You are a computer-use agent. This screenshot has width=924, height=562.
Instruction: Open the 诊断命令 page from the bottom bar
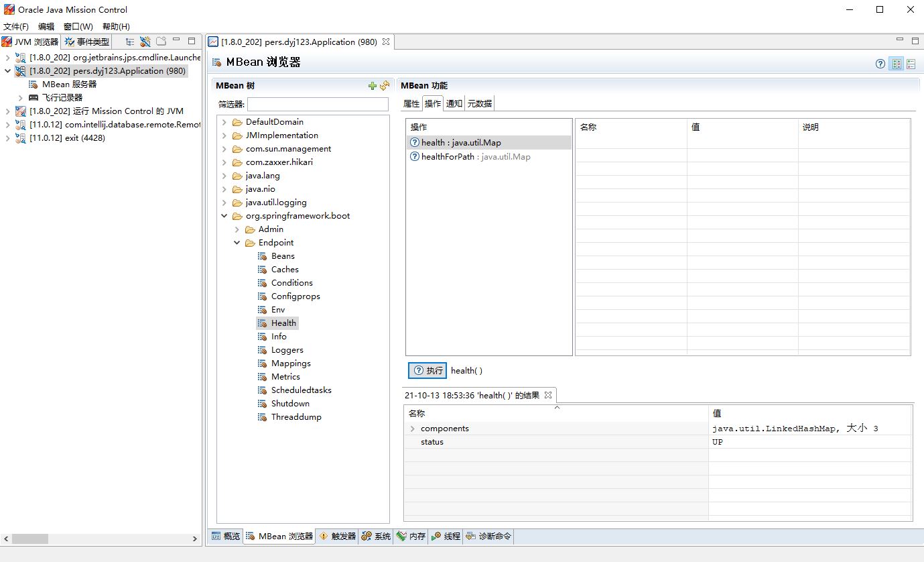point(488,536)
